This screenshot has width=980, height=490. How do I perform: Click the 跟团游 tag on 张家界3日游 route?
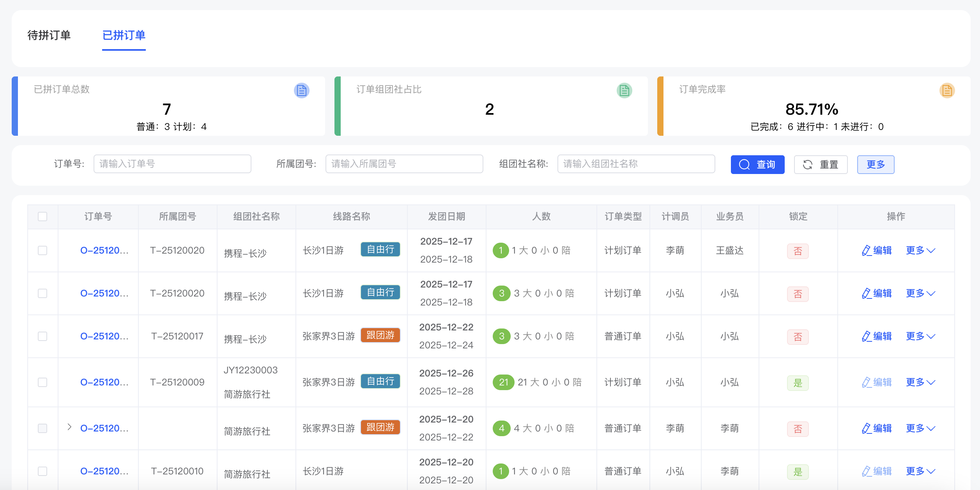(x=380, y=335)
